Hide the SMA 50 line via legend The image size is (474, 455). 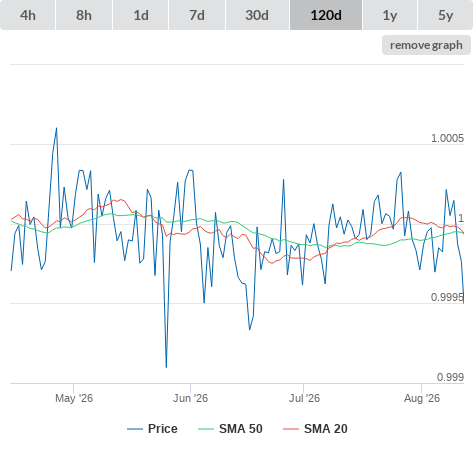[x=230, y=429]
